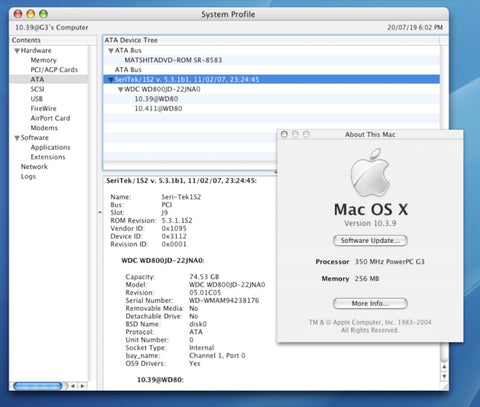Click the BSD Name value disk0

198,324
